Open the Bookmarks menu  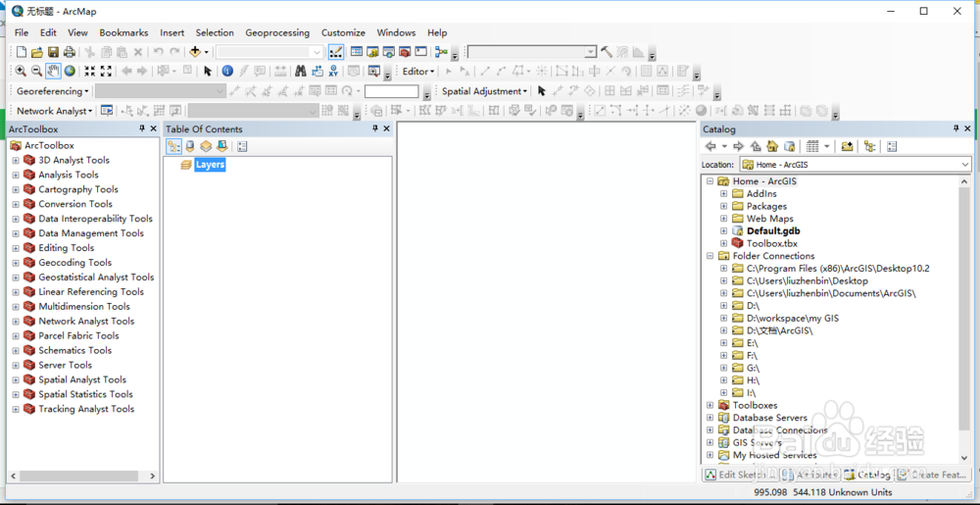pyautogui.click(x=123, y=32)
